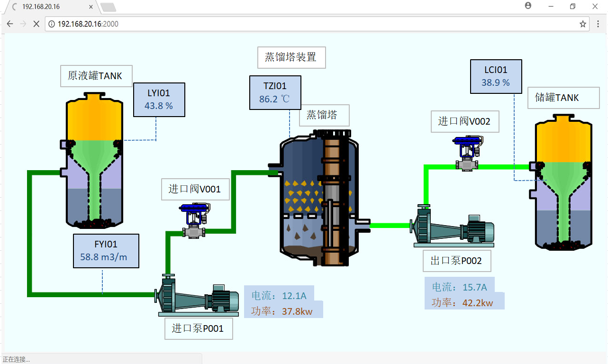
Task: Click the 蒸馏塔装置 title label
Action: (x=291, y=57)
